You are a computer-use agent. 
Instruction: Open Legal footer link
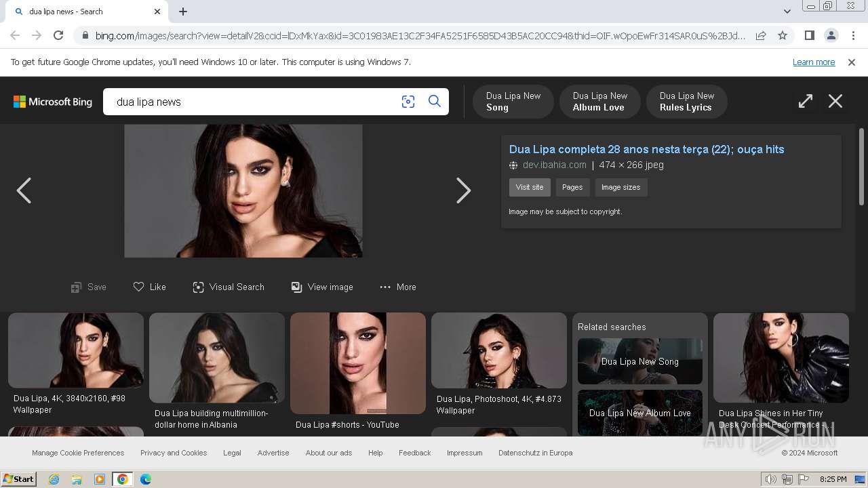[232, 453]
